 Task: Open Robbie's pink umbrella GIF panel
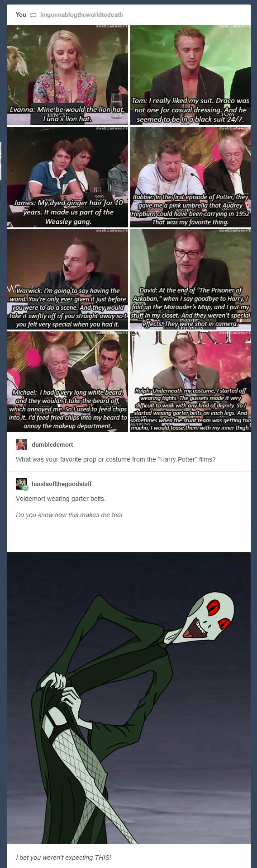coord(190,177)
